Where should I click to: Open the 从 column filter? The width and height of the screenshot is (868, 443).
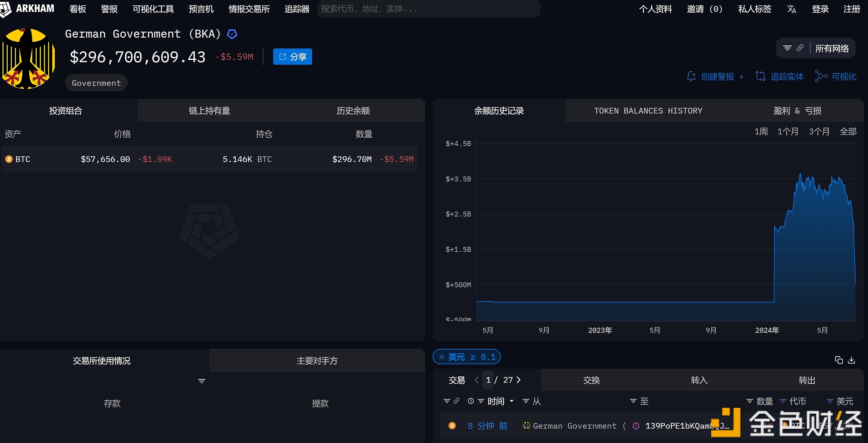526,401
